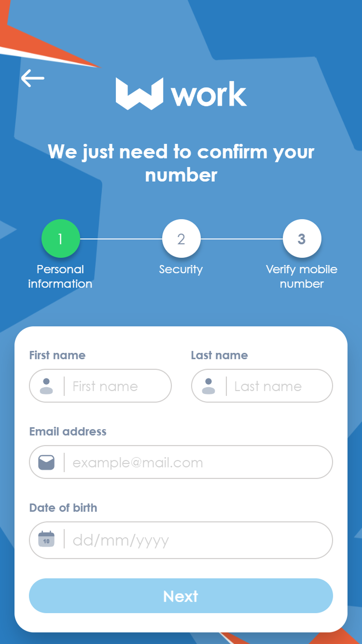362x644 pixels.
Task: Click the person icon in Last name field
Action: coord(209,386)
